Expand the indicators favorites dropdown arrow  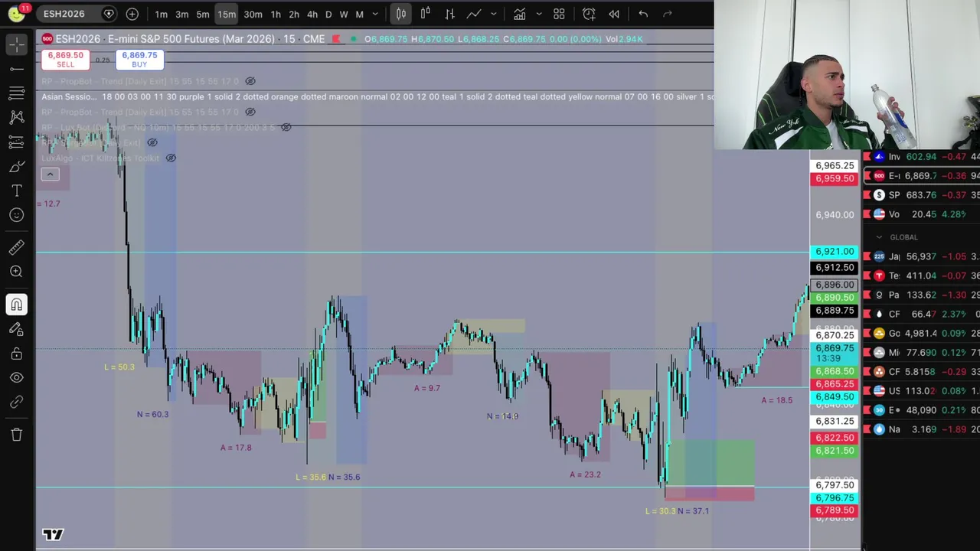tap(538, 14)
